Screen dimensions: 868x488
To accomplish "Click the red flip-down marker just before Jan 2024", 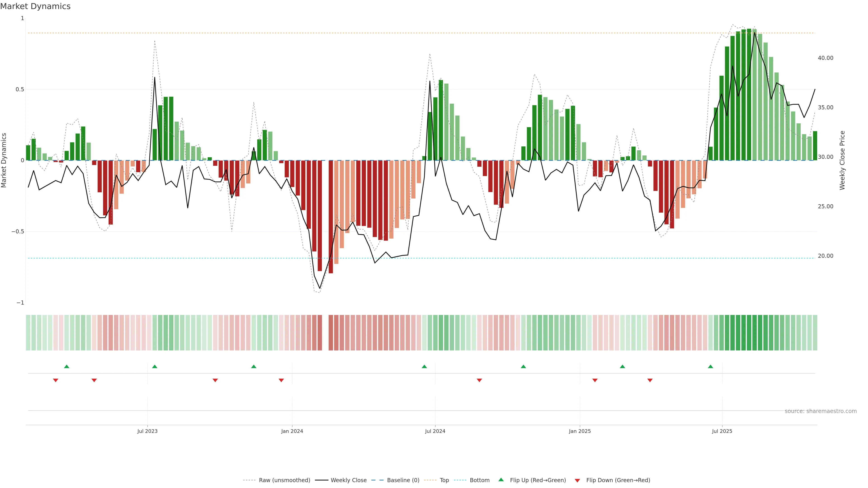I will coord(281,380).
